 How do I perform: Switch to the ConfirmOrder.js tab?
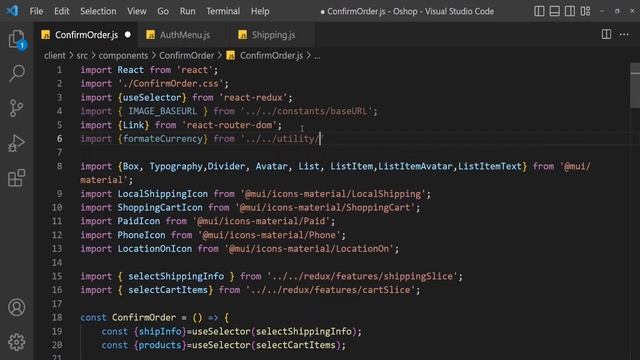(x=86, y=35)
